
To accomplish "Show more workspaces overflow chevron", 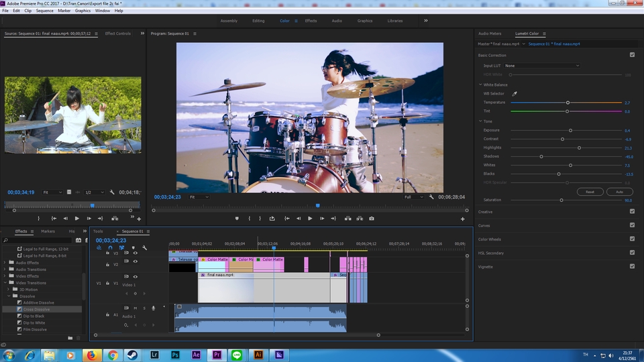I will 426,21.
